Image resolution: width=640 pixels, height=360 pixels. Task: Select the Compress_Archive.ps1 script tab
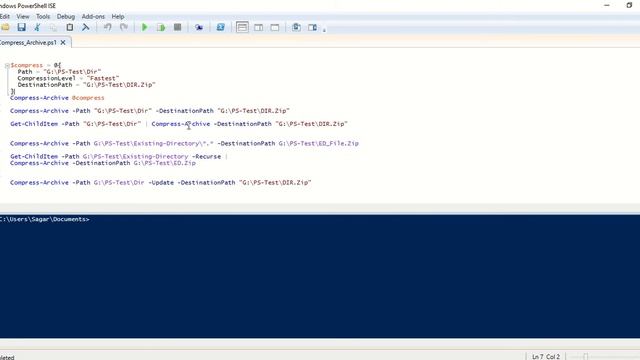click(x=28, y=42)
